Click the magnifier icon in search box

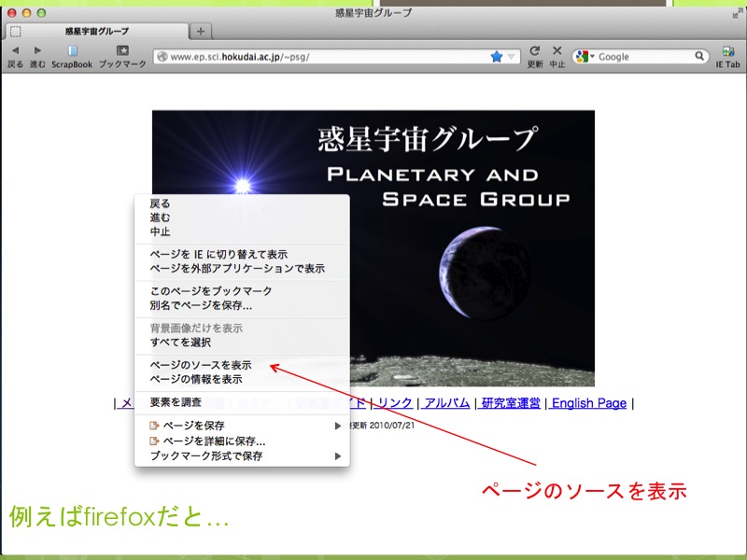pyautogui.click(x=698, y=56)
